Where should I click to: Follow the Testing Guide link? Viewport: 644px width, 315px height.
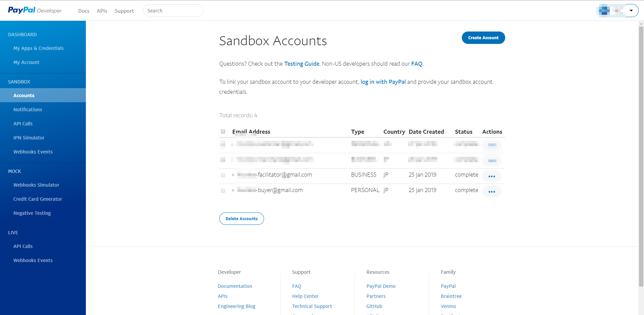[x=302, y=64]
